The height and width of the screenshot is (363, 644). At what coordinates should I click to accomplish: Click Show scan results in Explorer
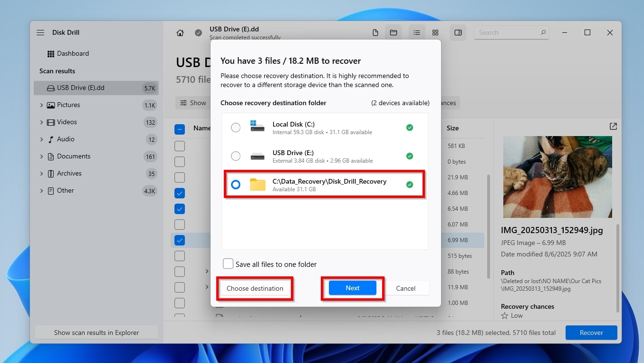(x=96, y=333)
